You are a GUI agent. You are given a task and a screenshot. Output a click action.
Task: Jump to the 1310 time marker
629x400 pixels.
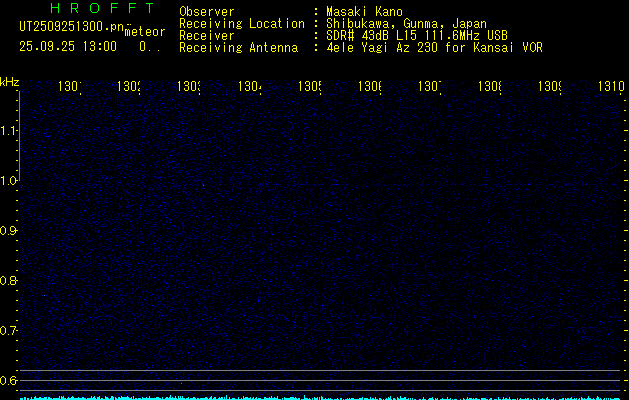coord(612,87)
